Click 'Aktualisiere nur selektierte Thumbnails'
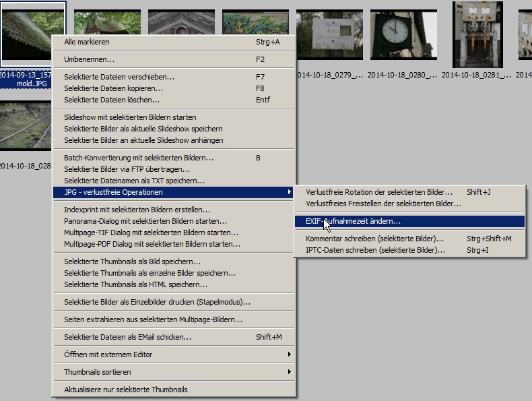Screen dimensions: 532x401 (x=125, y=390)
